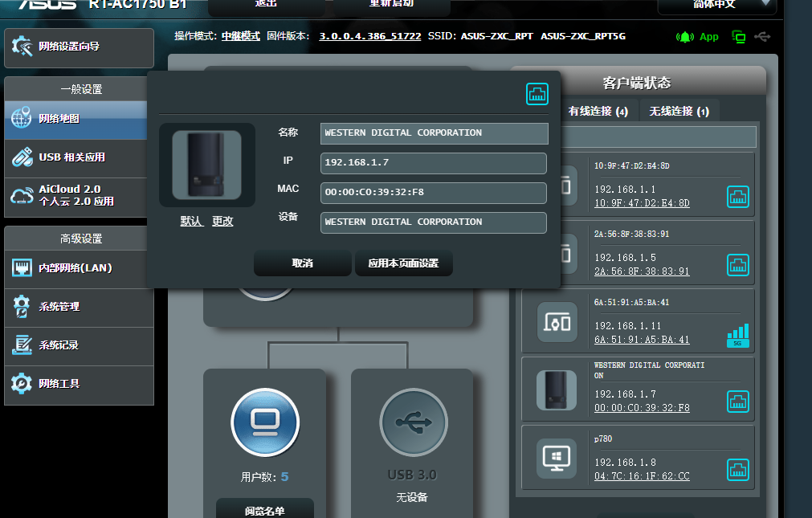Click the 阅览名单 view list button

pyautogui.click(x=264, y=510)
